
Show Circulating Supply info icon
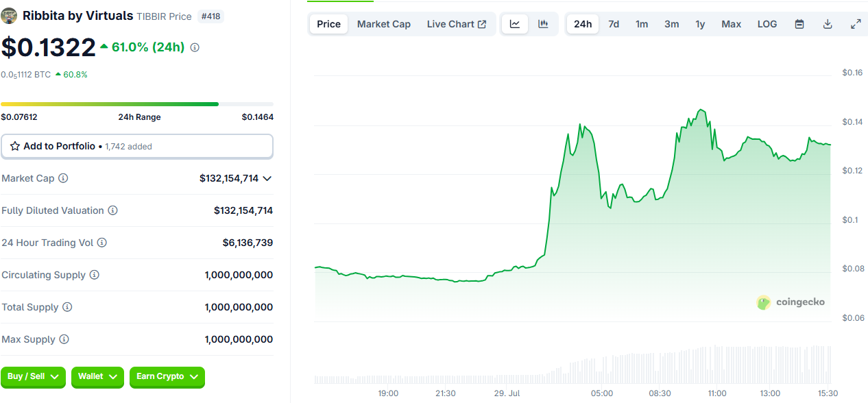[94, 275]
